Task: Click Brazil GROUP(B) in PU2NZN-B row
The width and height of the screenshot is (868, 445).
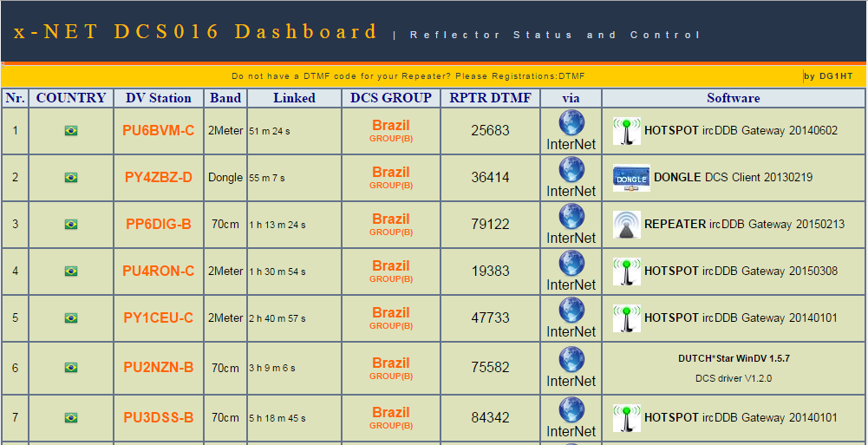Action: click(x=391, y=368)
